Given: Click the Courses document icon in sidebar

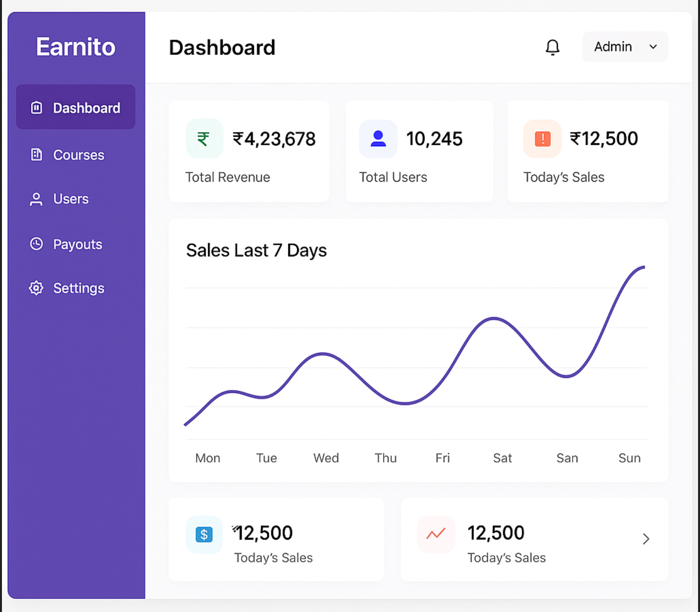Looking at the screenshot, I should tap(36, 154).
